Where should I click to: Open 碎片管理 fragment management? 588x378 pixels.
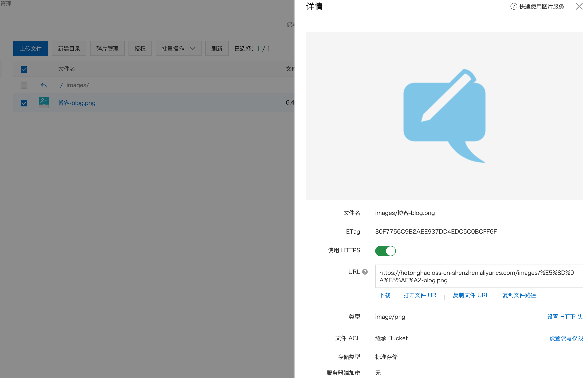(x=107, y=48)
